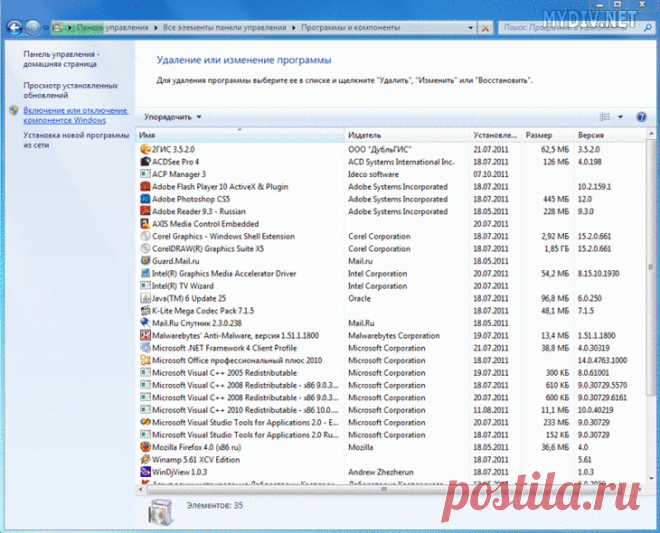Open Включение или отключение компонентов Windows
The width and height of the screenshot is (660, 533).
pos(75,115)
